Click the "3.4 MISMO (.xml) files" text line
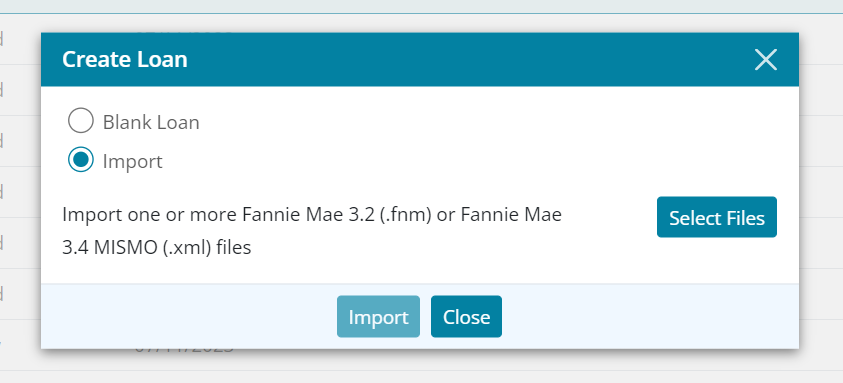The image size is (843, 383). tap(156, 248)
